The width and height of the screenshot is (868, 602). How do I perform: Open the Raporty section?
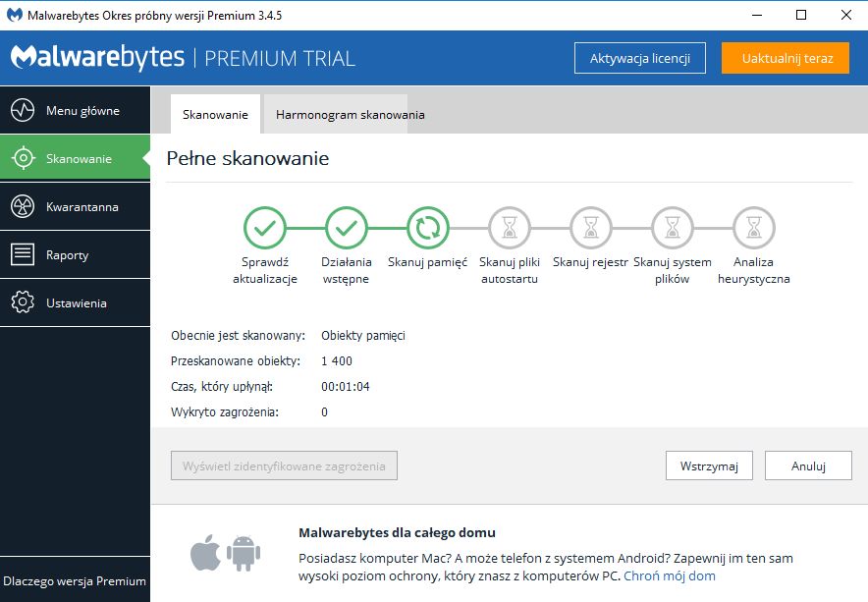point(75,254)
